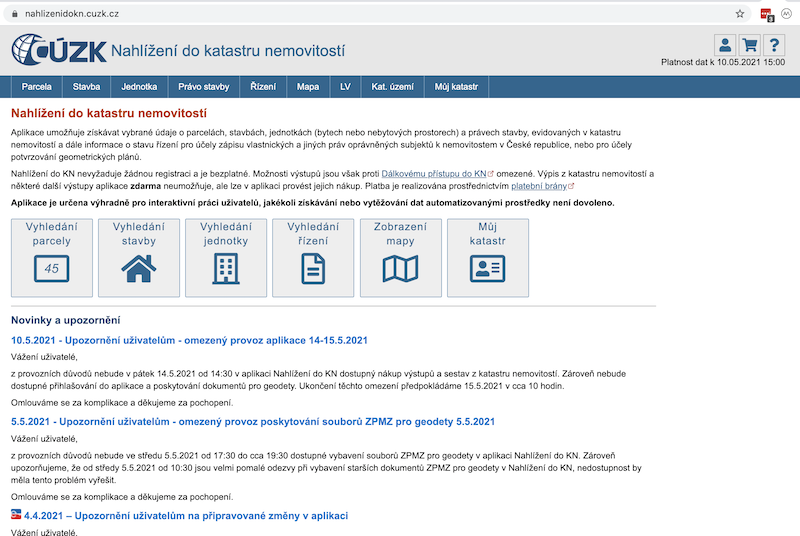The width and height of the screenshot is (800, 536).
Task: Click the user account icon in header
Action: (x=725, y=45)
